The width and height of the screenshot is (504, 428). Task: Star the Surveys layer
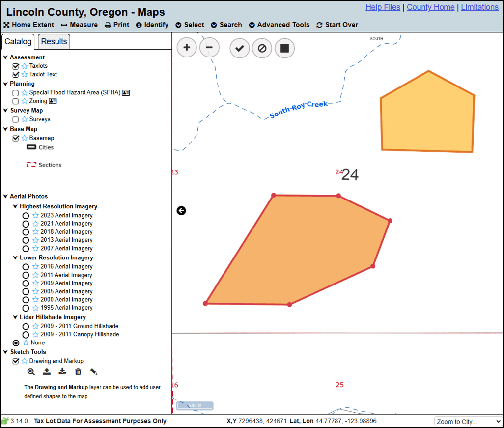(x=25, y=119)
